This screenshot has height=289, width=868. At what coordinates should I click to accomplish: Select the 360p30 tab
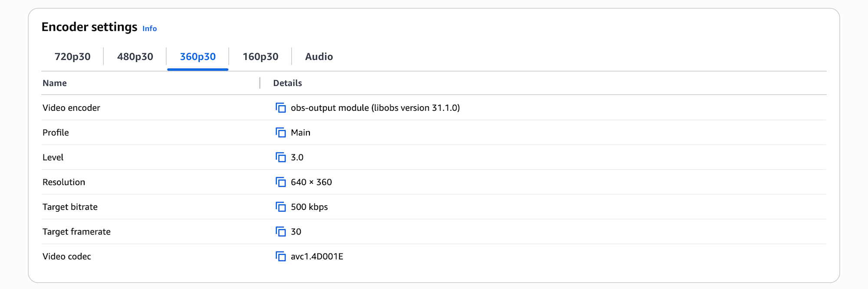(198, 56)
